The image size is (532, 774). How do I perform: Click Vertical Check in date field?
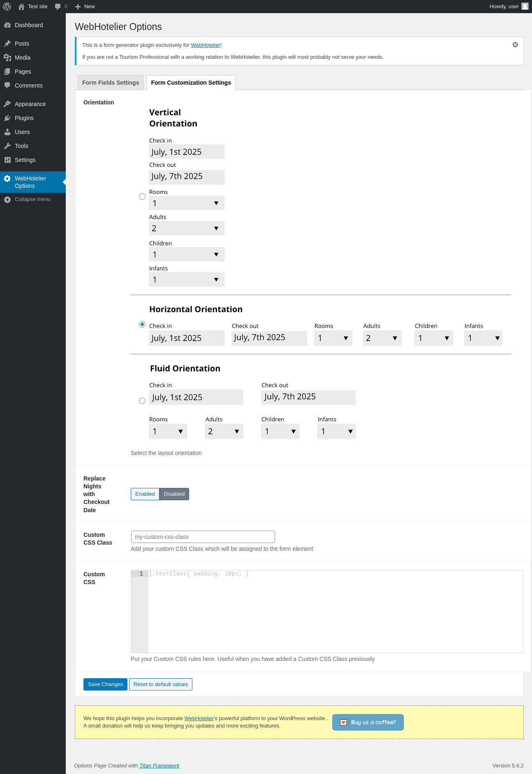(187, 152)
